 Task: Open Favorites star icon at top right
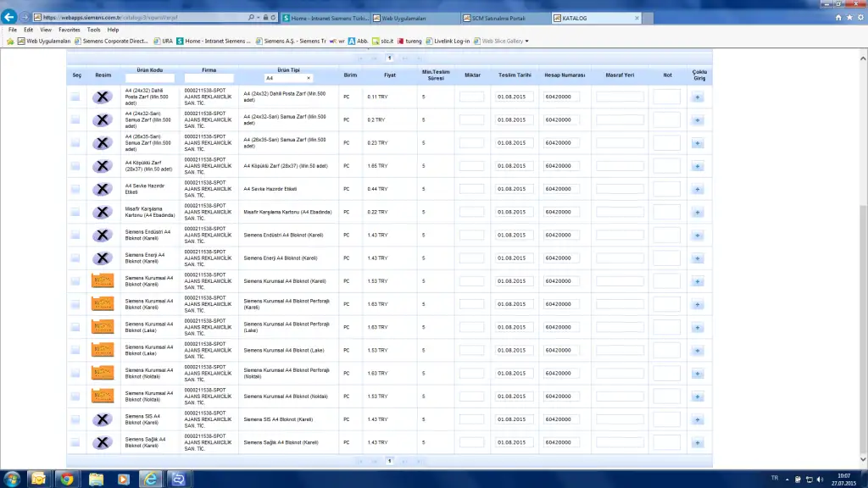849,18
